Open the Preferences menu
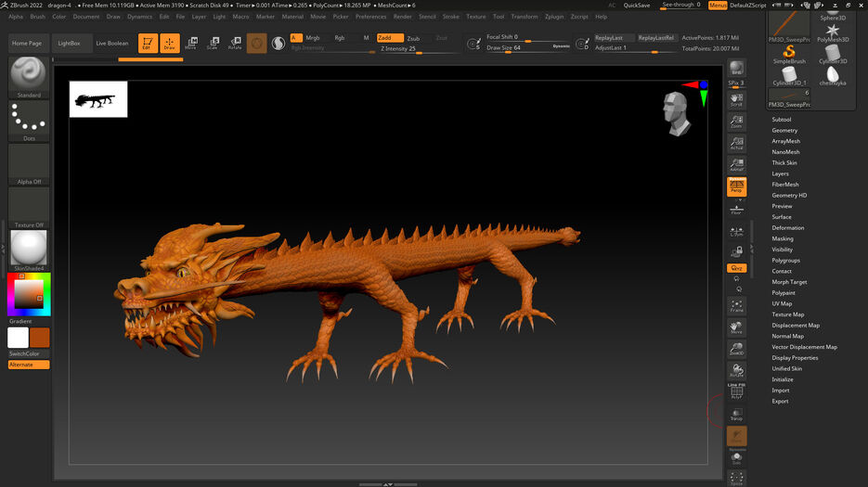 pyautogui.click(x=371, y=17)
